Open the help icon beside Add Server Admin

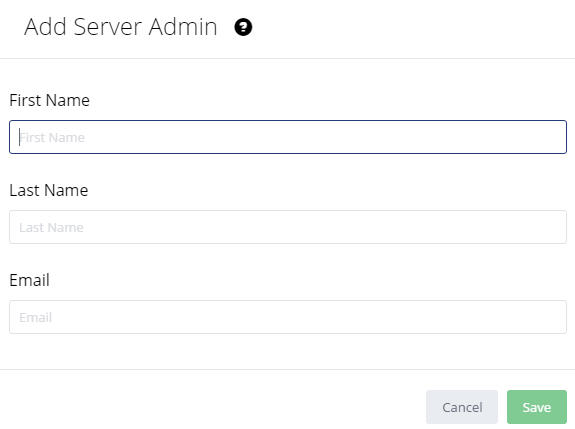tap(243, 27)
